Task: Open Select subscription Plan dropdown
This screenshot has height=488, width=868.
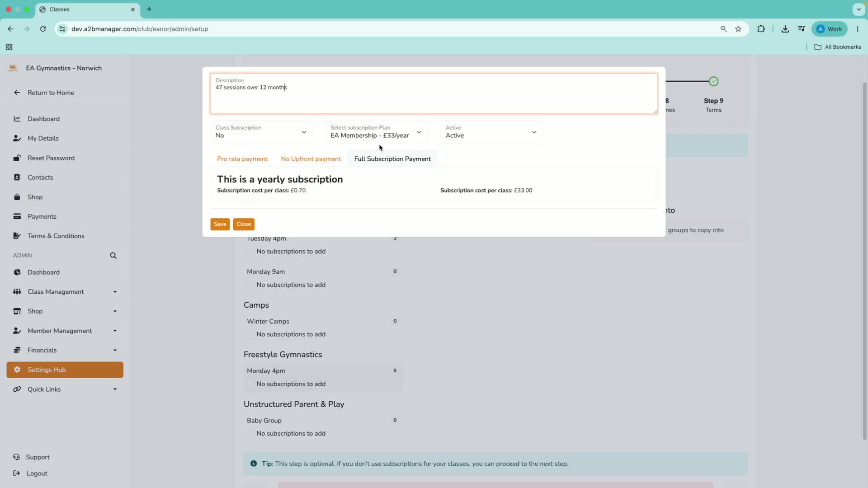Action: pyautogui.click(x=376, y=132)
